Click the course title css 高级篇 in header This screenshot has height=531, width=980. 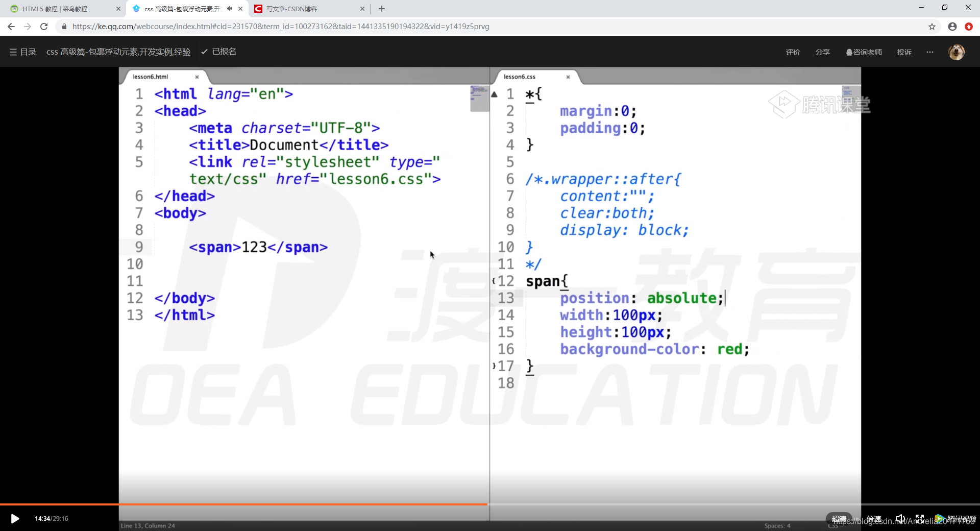click(118, 52)
